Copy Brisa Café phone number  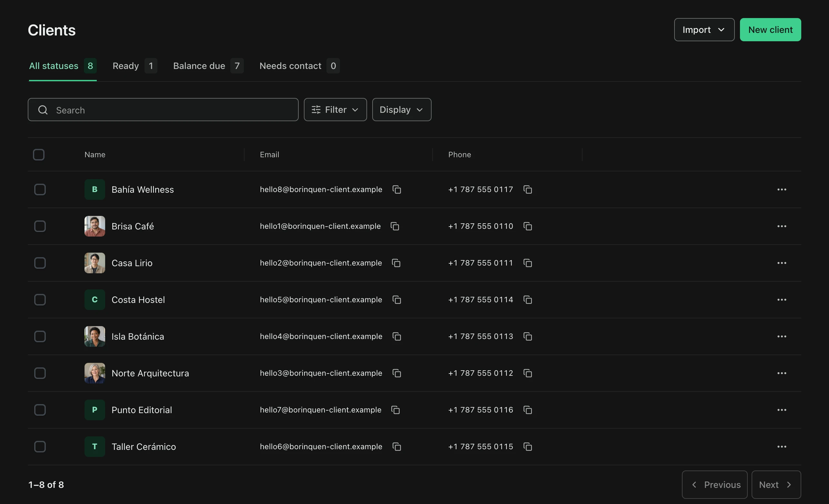coord(527,226)
